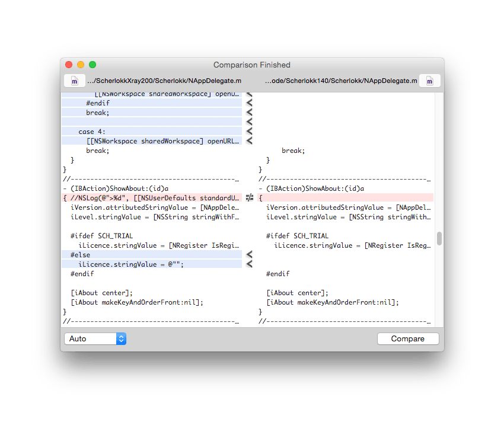Click the right NAppDelegate.m file icon
The image size is (504, 438).
(x=429, y=81)
